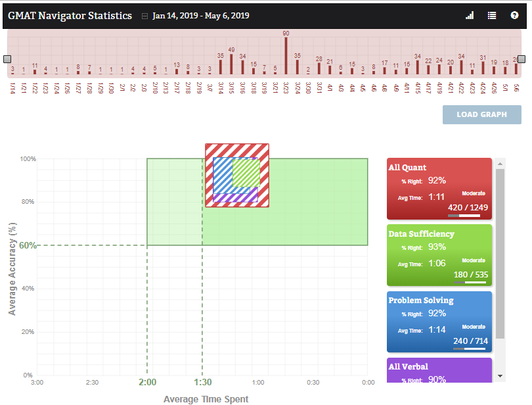Click the Load Graph button
This screenshot has height=405, width=532.
point(481,114)
